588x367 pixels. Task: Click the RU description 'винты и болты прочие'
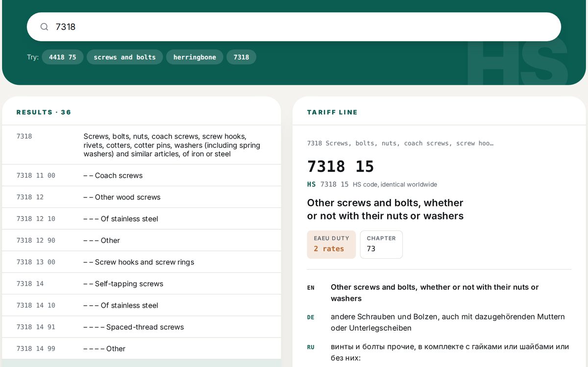pos(450,352)
